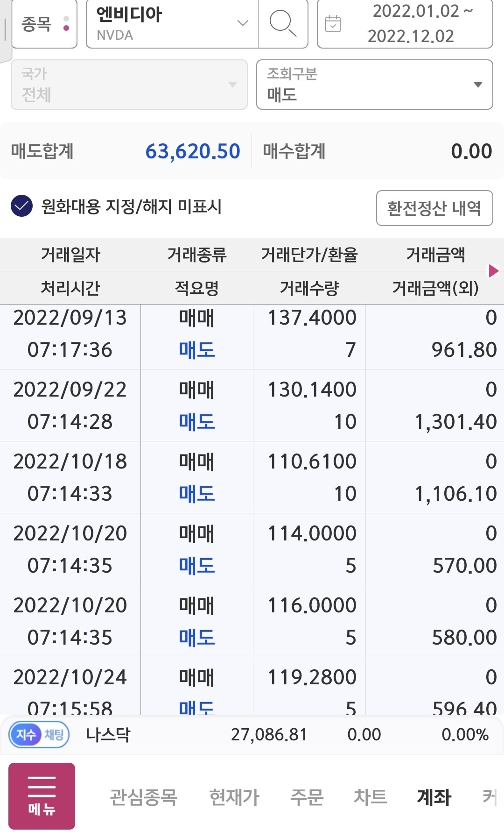
Task: Pull the left edge drawer handle
Action: 5,30
